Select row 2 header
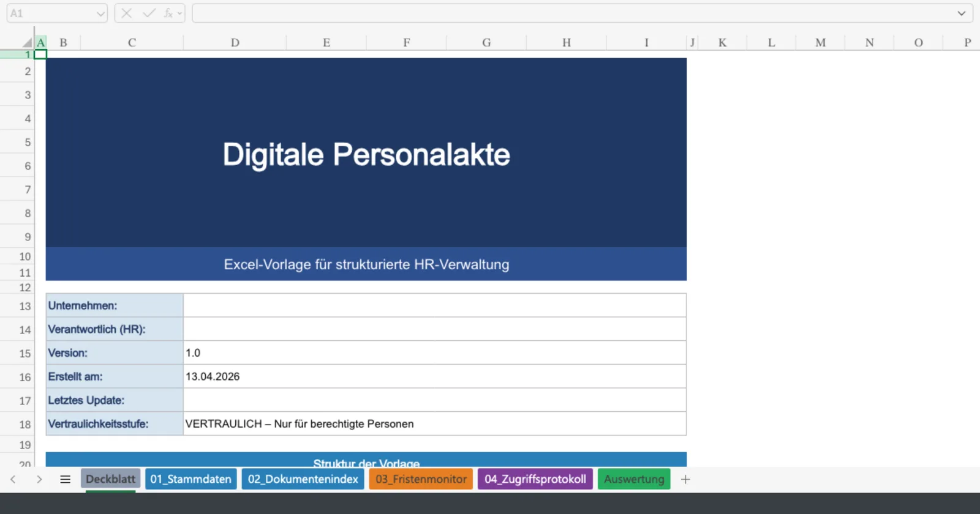The height and width of the screenshot is (514, 980). (17, 71)
